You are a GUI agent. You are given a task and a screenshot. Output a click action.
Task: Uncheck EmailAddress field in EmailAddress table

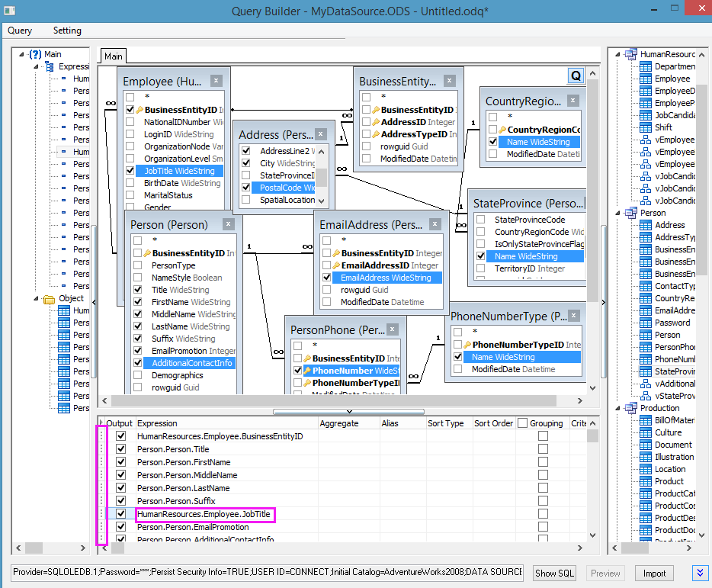pos(326,277)
